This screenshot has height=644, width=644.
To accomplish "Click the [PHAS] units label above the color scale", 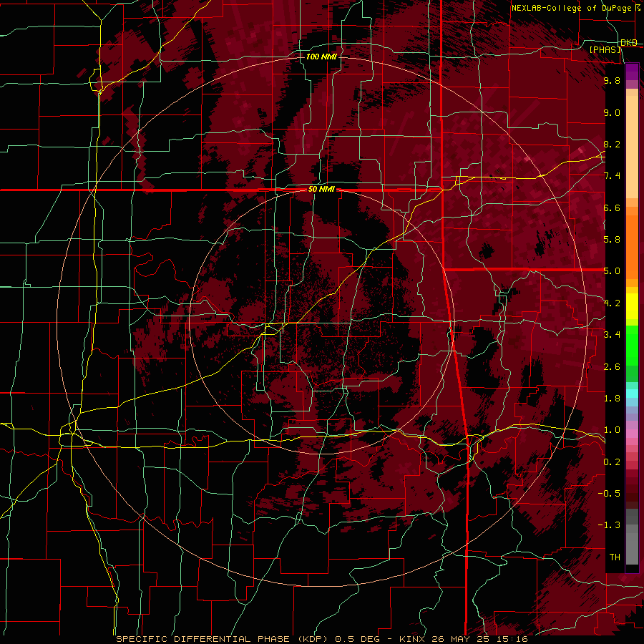I will (x=605, y=49).
